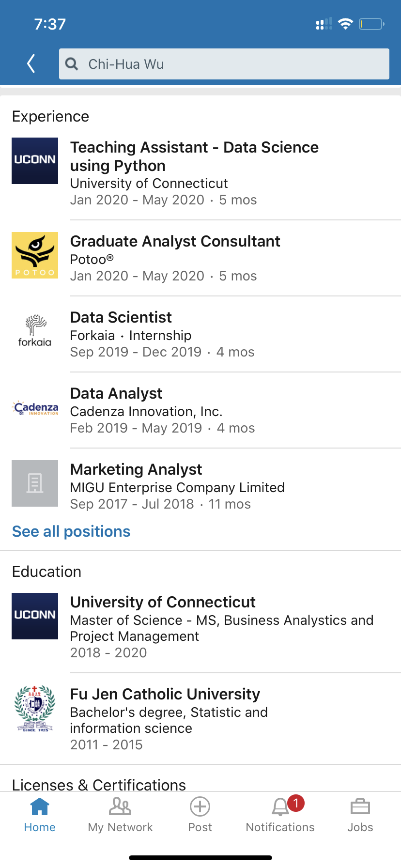Viewport: 401px width, 868px height.
Task: Click See all positions link
Action: pyautogui.click(x=71, y=531)
